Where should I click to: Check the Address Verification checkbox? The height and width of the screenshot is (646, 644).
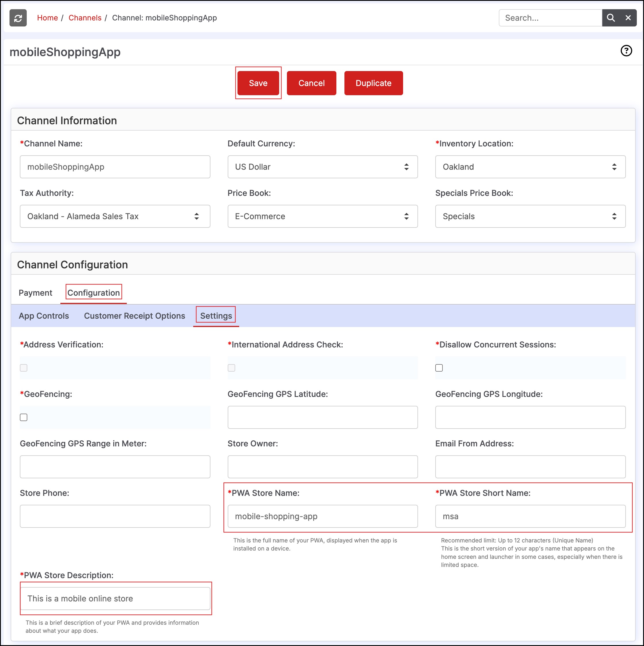tap(24, 368)
